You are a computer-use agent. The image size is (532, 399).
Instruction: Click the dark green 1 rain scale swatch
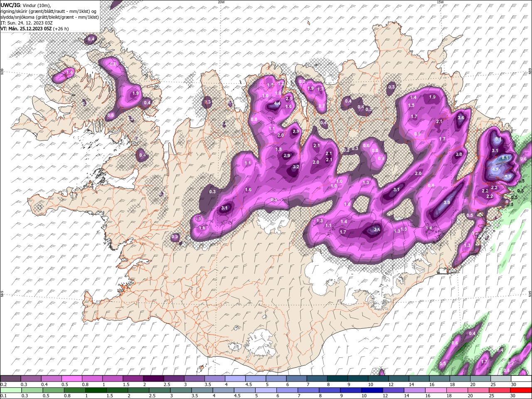96,390
